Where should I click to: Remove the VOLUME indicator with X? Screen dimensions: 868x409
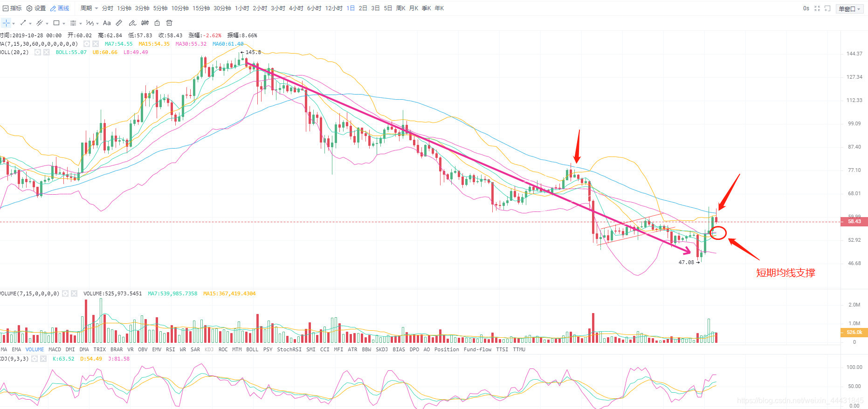pyautogui.click(x=74, y=293)
